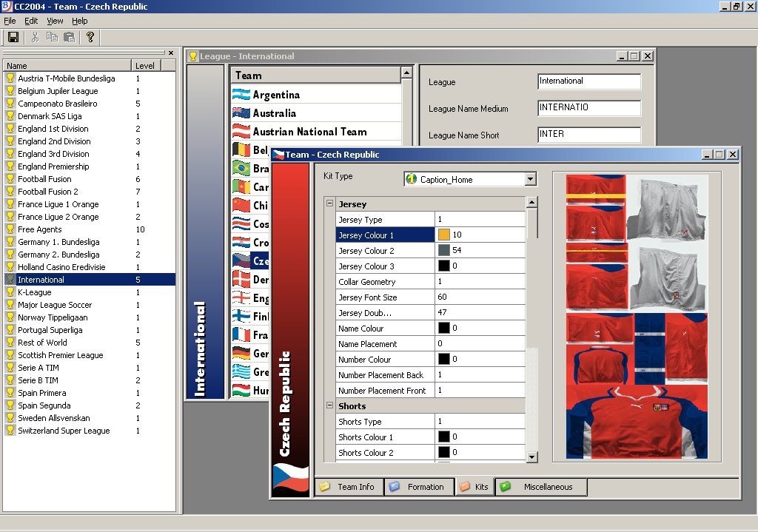Switch to the Team Info tab
This screenshot has width=758, height=532.
pos(348,487)
